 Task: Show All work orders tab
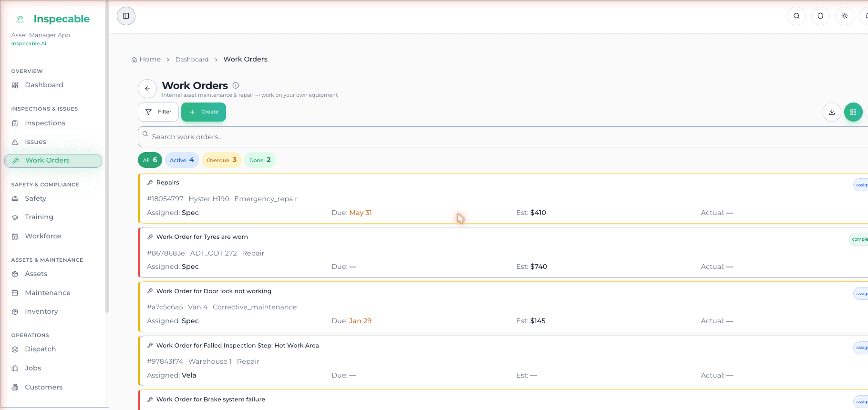150,160
